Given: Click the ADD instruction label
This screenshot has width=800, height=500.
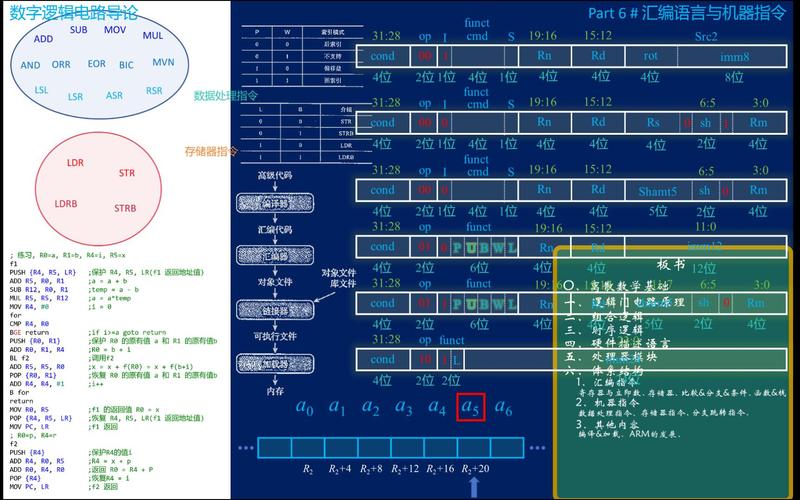Looking at the screenshot, I should pos(43,39).
